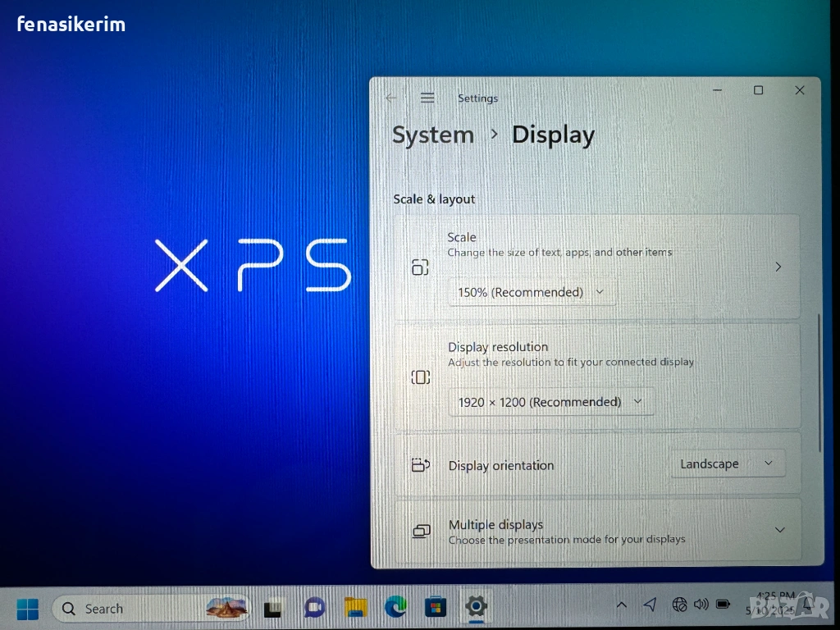Screen dimensions: 840x630
Task: Go to System in breadcrumb
Action: tap(432, 135)
